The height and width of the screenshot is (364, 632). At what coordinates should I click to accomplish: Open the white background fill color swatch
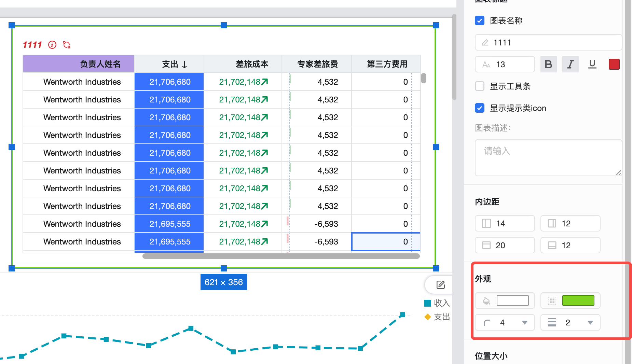pyautogui.click(x=513, y=300)
